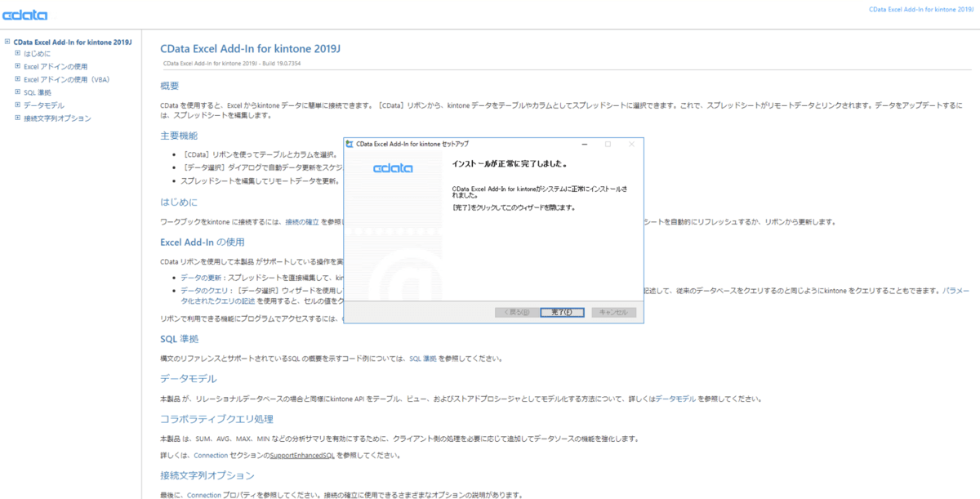
Task: Go to SQL 準拠 topic in sidebar
Action: tap(38, 92)
